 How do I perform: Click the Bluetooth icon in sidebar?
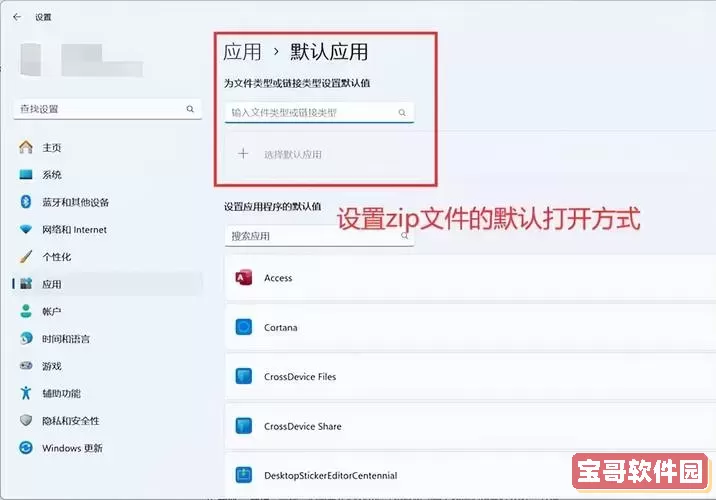26,202
